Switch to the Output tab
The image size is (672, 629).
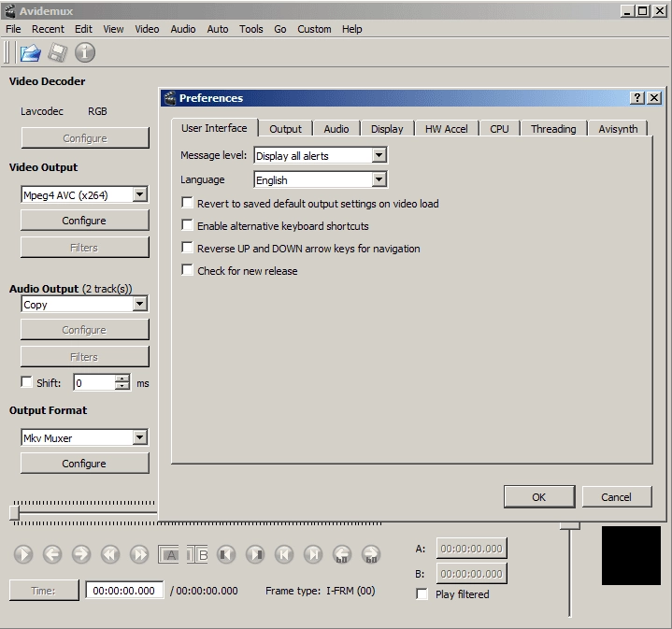285,129
